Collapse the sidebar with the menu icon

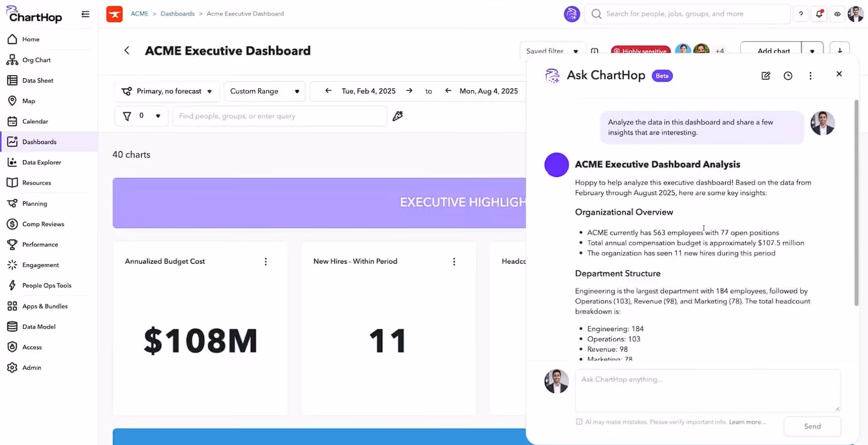(85, 14)
